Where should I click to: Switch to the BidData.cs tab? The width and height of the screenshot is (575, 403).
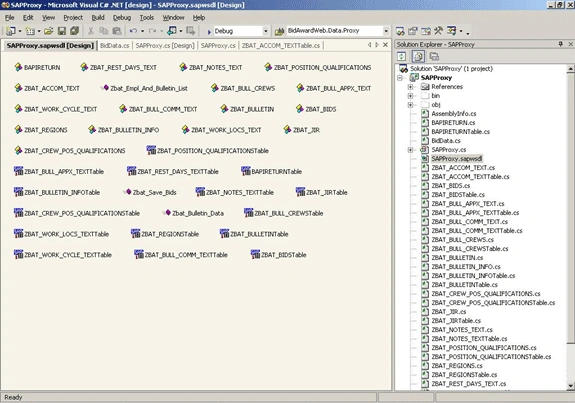[x=114, y=45]
